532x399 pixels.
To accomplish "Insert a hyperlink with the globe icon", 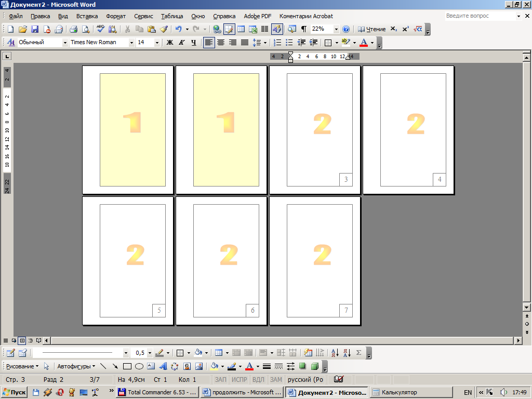I will point(217,29).
